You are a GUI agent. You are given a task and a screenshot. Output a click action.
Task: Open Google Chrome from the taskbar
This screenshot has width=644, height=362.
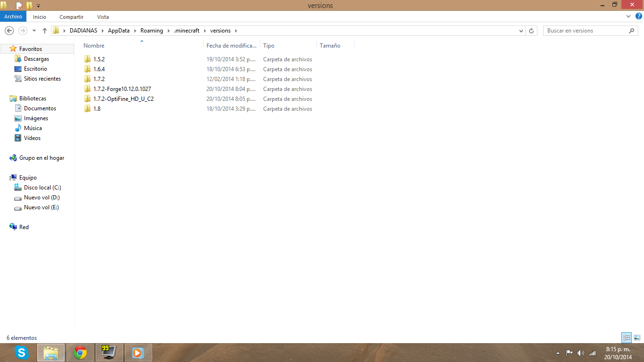coord(80,353)
